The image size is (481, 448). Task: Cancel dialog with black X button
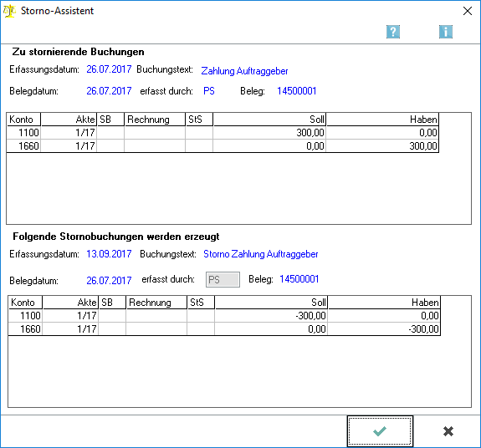pos(448,431)
